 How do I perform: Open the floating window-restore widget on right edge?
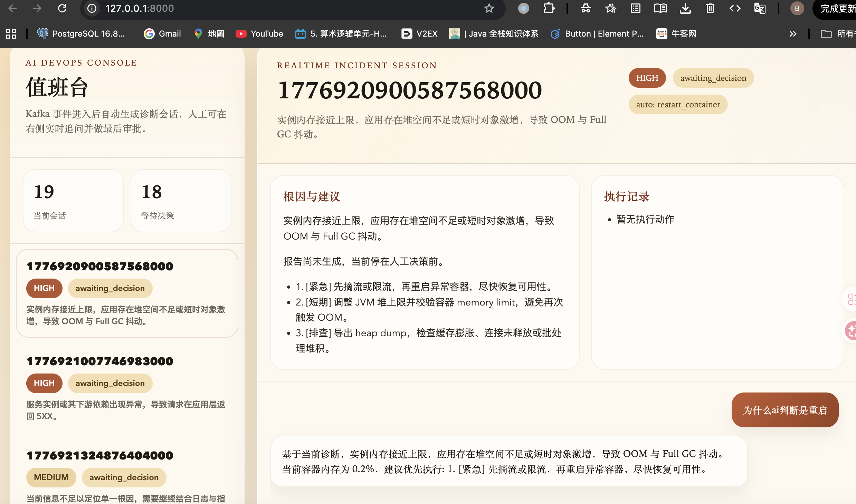[852, 299]
